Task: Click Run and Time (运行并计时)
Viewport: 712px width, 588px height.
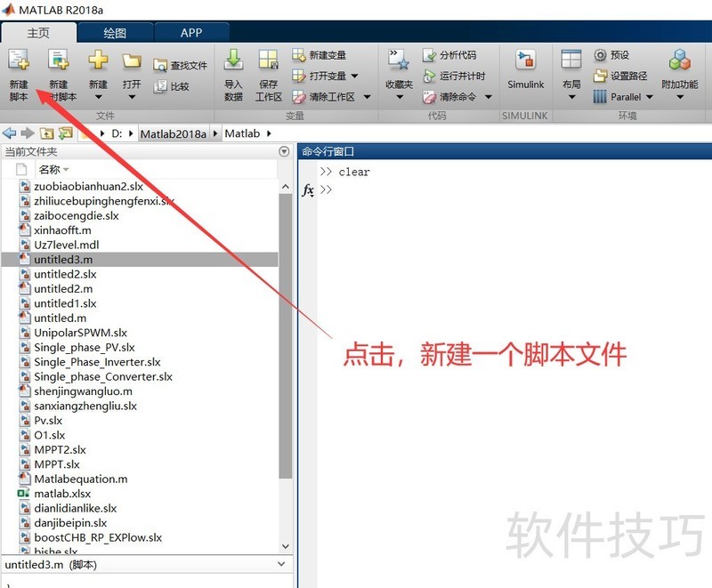Action: pyautogui.click(x=454, y=76)
